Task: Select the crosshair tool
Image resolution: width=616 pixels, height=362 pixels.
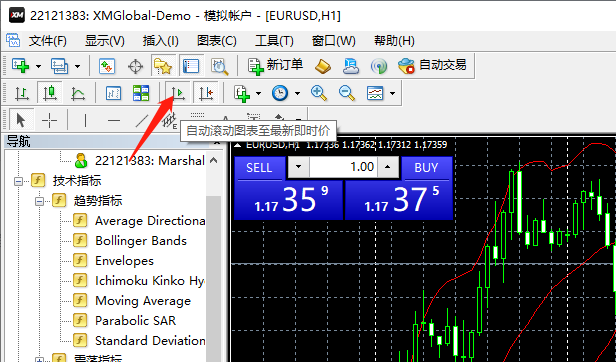Action: [50, 120]
